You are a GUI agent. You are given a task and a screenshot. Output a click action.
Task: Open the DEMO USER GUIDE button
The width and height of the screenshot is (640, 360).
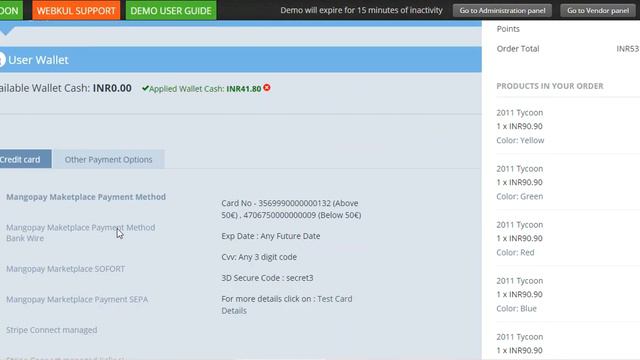(x=171, y=10)
